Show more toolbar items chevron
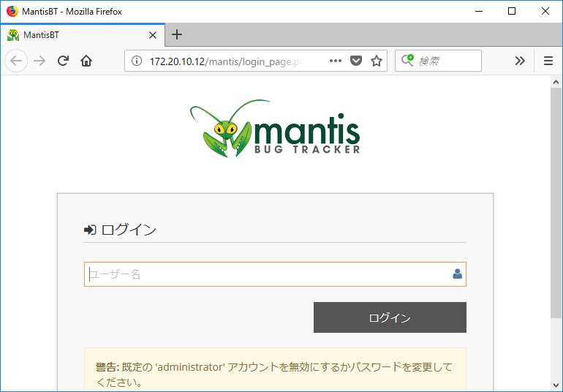Image resolution: width=563 pixels, height=392 pixels. tap(520, 61)
